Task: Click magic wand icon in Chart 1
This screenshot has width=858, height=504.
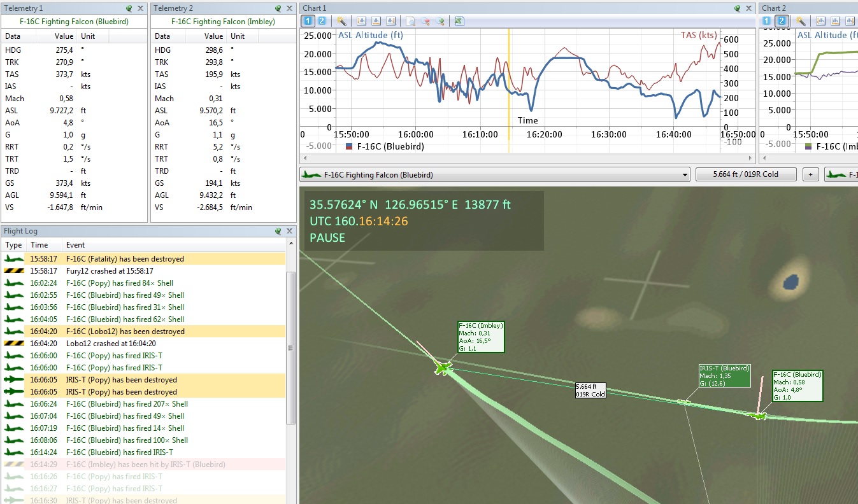Action: [x=341, y=21]
